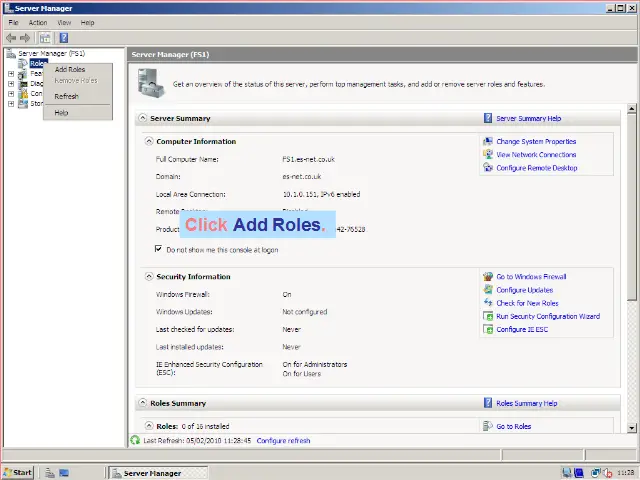Click the Change System Properties icon
The width and height of the screenshot is (640, 480).
tap(488, 141)
